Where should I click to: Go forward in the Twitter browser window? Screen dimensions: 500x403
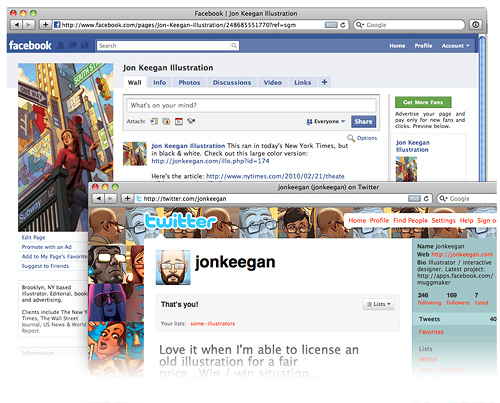click(110, 199)
